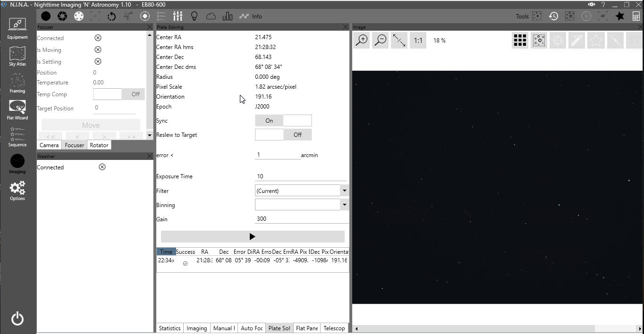The height and width of the screenshot is (334, 644).
Task: Open image history from Tools bar
Action: 553,16
